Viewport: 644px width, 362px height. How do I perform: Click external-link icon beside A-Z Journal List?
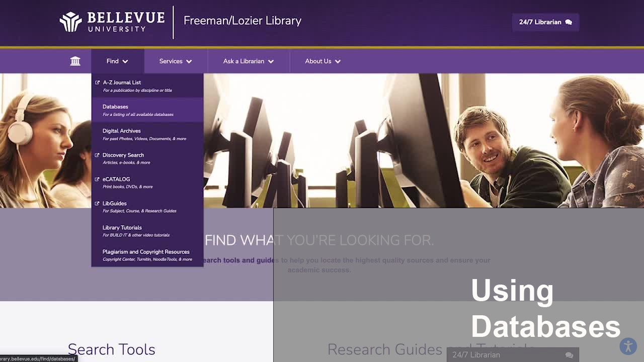98,82
